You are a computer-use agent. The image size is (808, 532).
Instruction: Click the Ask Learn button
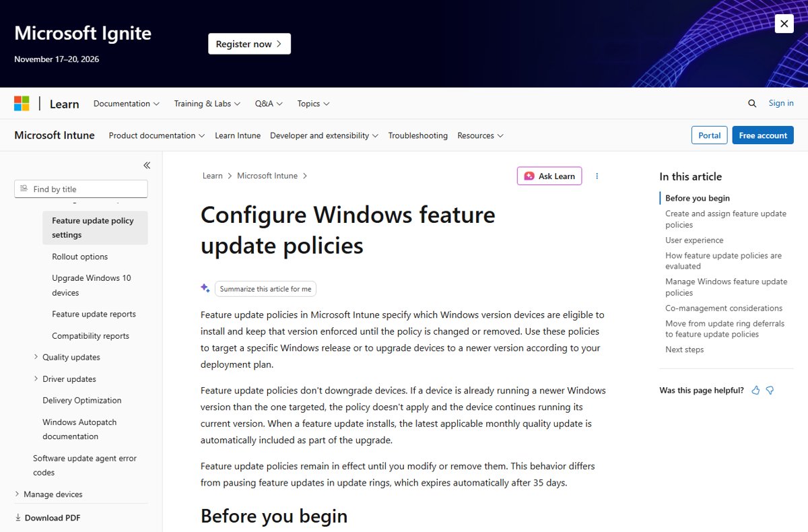click(x=549, y=176)
